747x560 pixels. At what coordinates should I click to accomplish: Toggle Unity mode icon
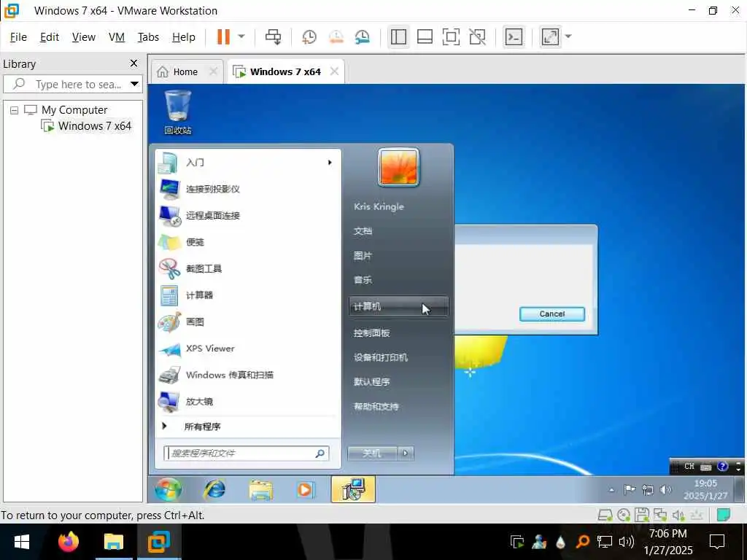pyautogui.click(x=477, y=36)
